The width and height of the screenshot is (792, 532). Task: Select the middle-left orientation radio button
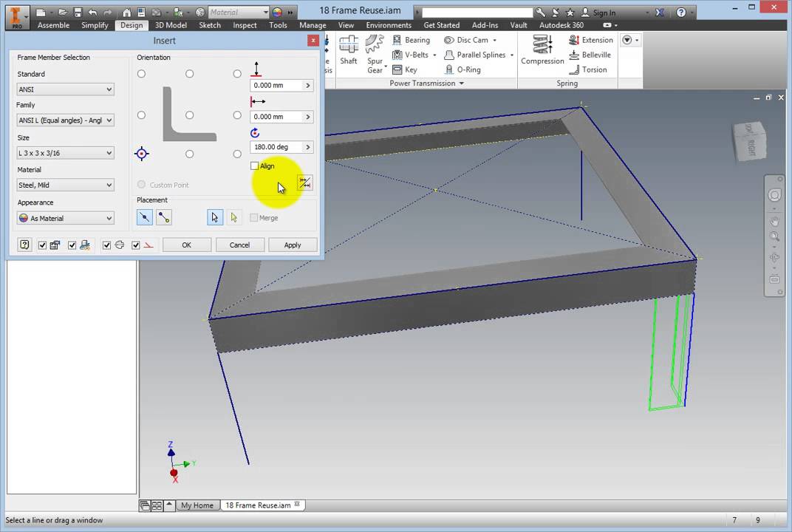coord(141,115)
